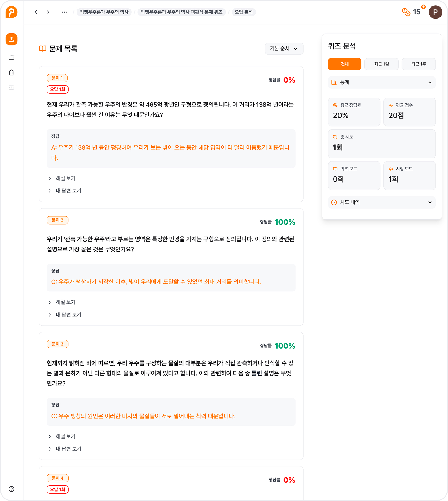This screenshot has width=448, height=501.
Task: Click the P profile avatar
Action: (x=436, y=12)
